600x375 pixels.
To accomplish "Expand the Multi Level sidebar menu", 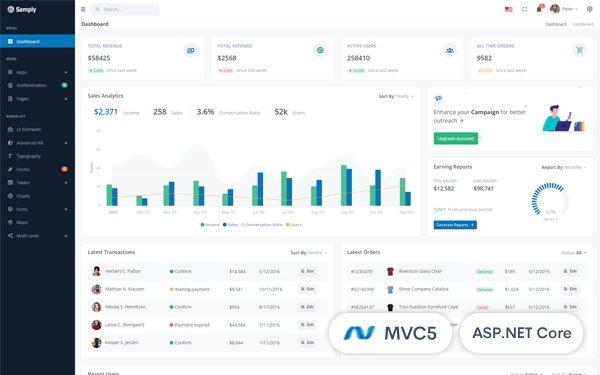I will coord(38,236).
